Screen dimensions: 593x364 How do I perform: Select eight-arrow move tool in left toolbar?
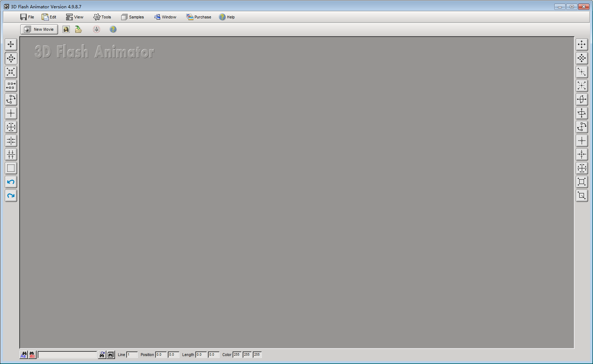(x=11, y=58)
